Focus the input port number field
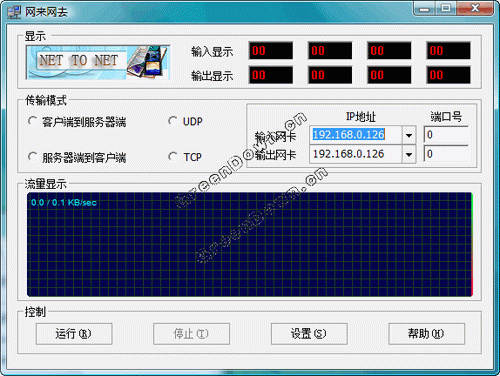 (x=446, y=135)
